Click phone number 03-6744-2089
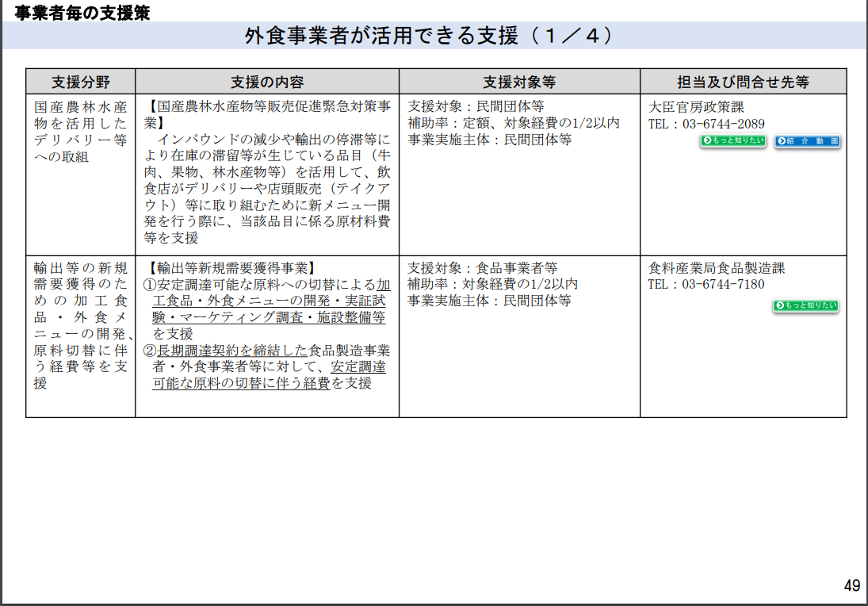Image resolution: width=868 pixels, height=606 pixels. tap(724, 124)
